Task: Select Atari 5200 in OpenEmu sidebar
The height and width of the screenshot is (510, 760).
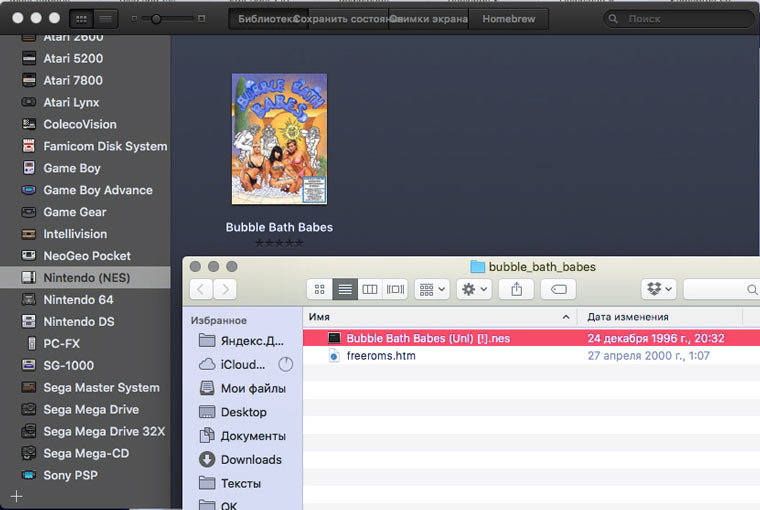Action: (x=73, y=59)
